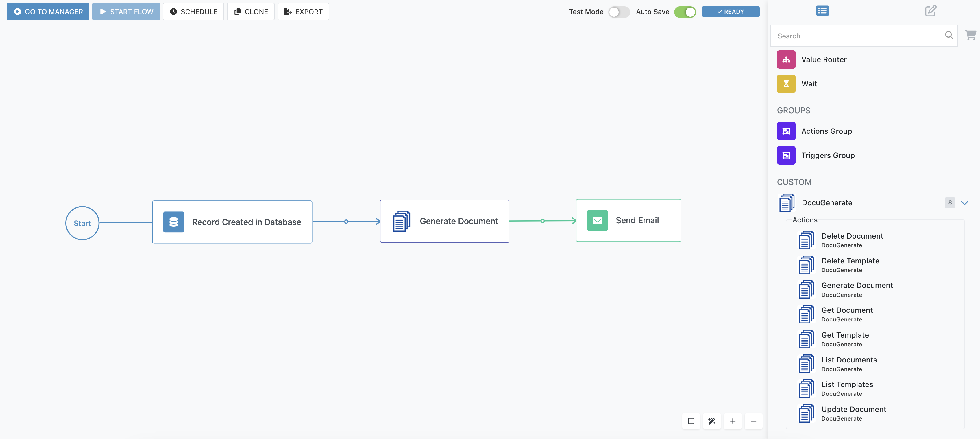Click "Delete Template" text
This screenshot has width=980, height=439.
tap(850, 261)
